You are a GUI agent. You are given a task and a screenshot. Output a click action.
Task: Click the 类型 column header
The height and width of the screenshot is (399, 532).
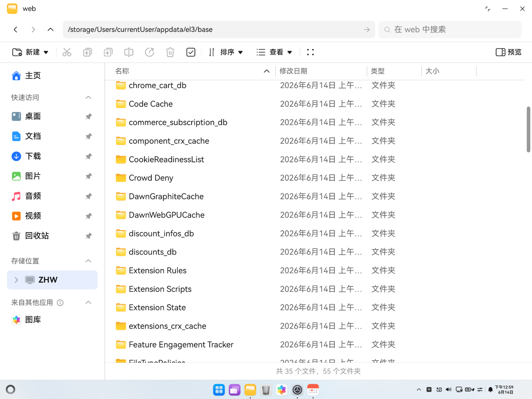click(394, 71)
